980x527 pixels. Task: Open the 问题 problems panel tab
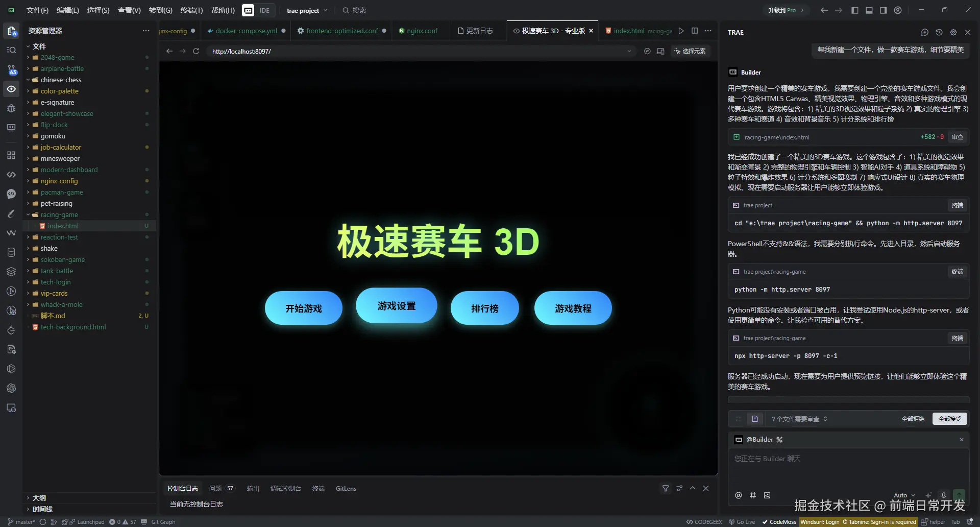222,489
